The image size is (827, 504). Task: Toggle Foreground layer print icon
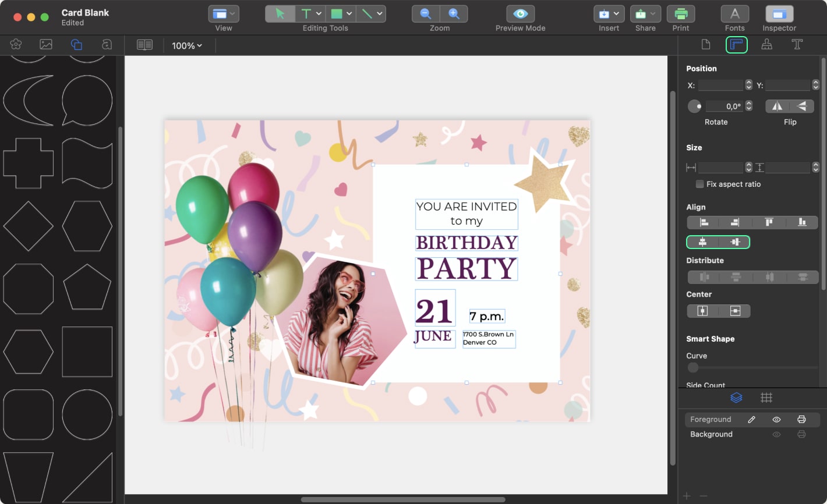click(801, 420)
